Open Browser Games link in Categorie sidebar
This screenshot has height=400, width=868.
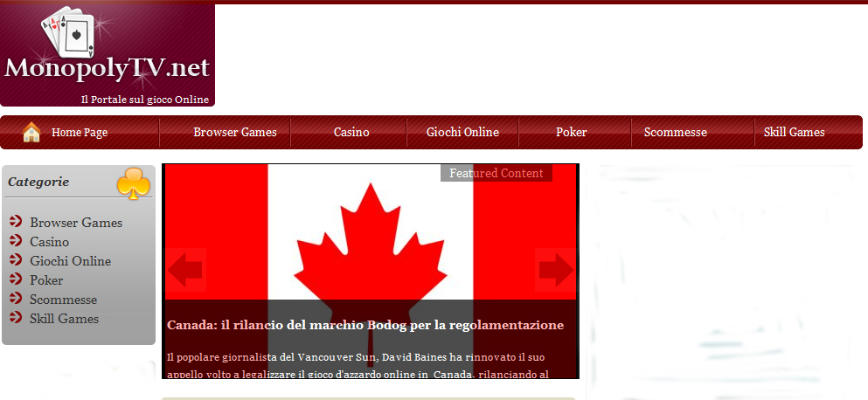pyautogui.click(x=76, y=223)
